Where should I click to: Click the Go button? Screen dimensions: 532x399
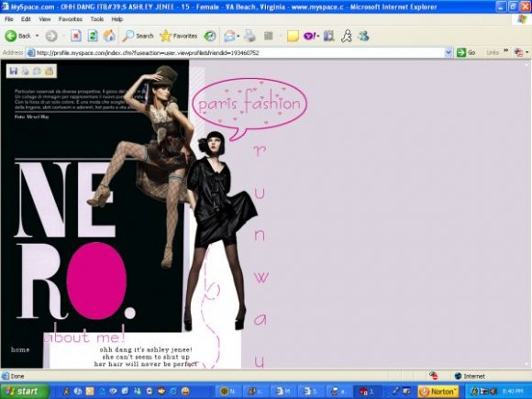coord(466,52)
